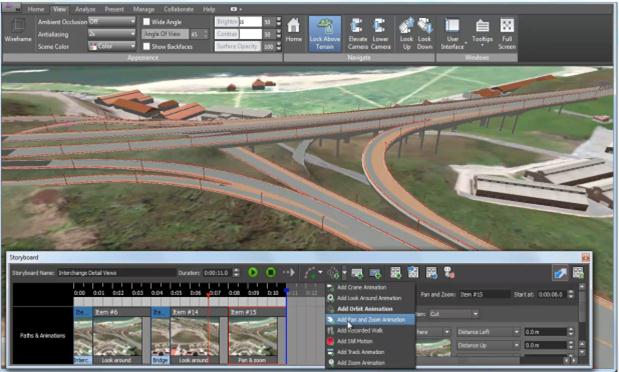Choose Add Look Around Animation

[x=370, y=298]
